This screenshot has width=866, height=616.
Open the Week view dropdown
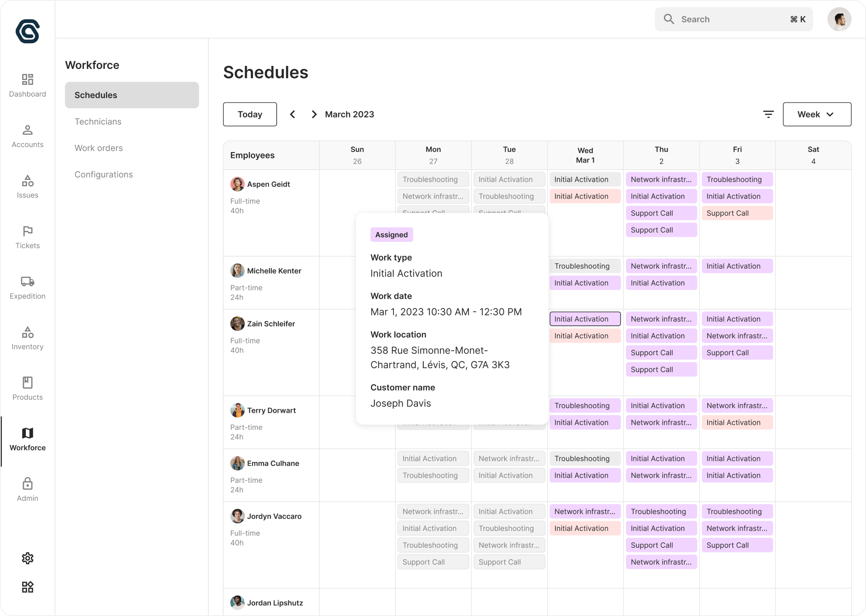(817, 114)
